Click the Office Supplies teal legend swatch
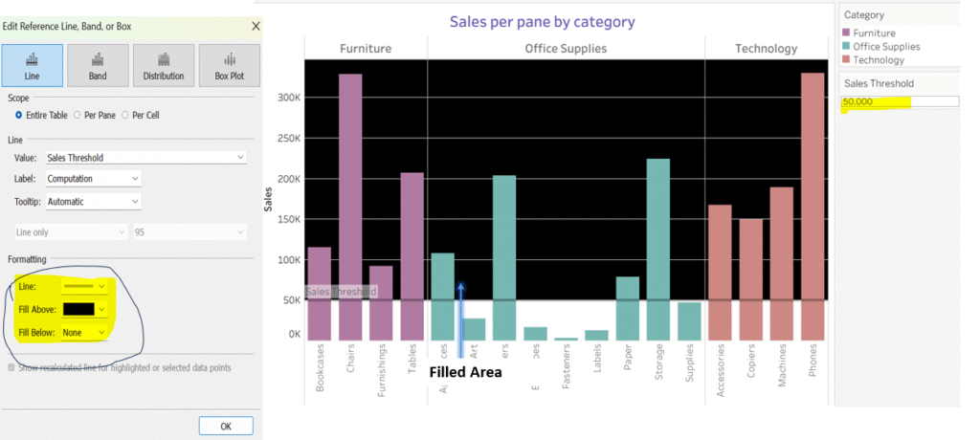The height and width of the screenshot is (440, 980). click(x=846, y=46)
